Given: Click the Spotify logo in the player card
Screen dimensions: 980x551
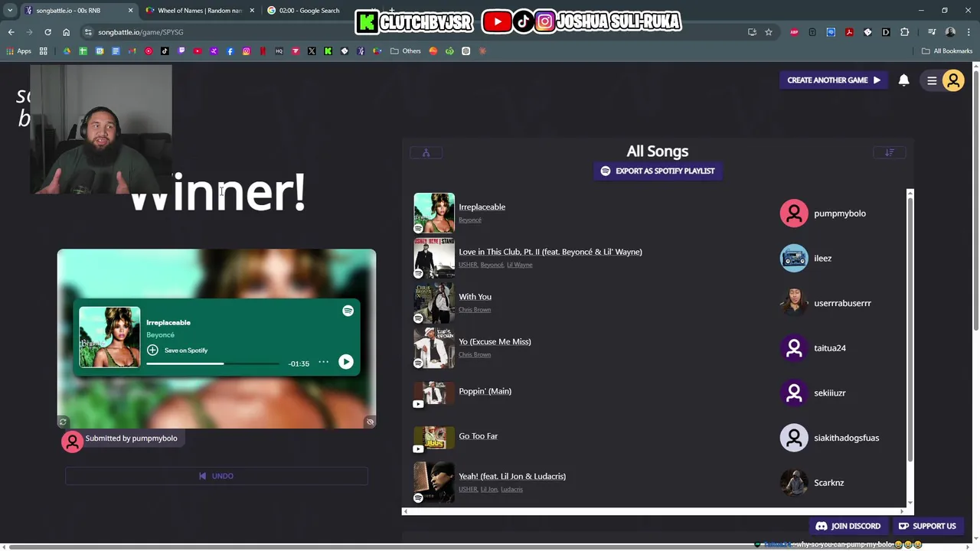Looking at the screenshot, I should coord(348,311).
